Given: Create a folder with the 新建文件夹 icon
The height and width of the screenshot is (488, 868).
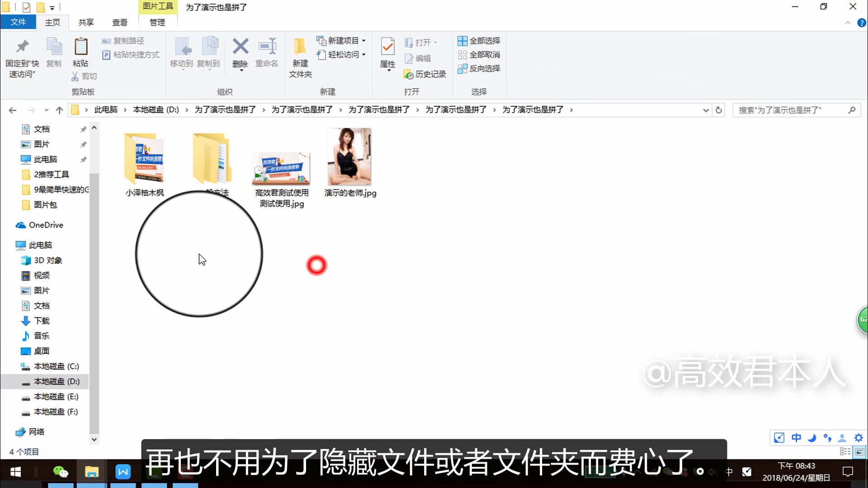Looking at the screenshot, I should click(x=300, y=56).
